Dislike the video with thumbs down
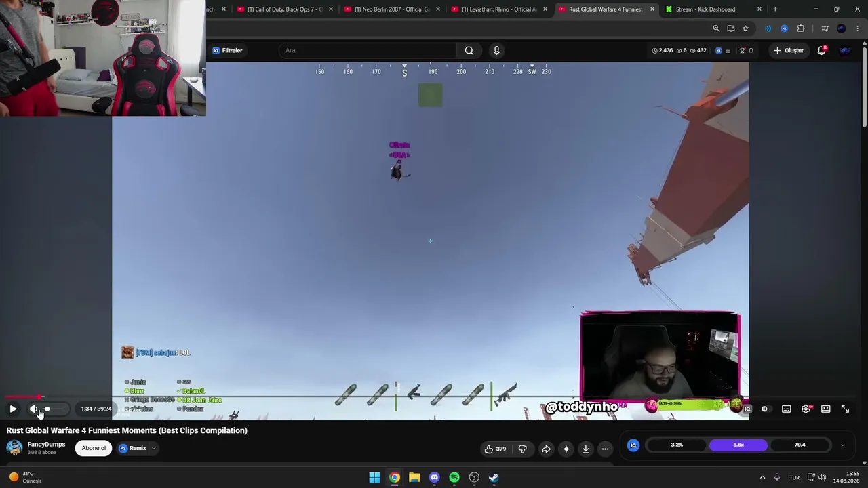 point(523,449)
